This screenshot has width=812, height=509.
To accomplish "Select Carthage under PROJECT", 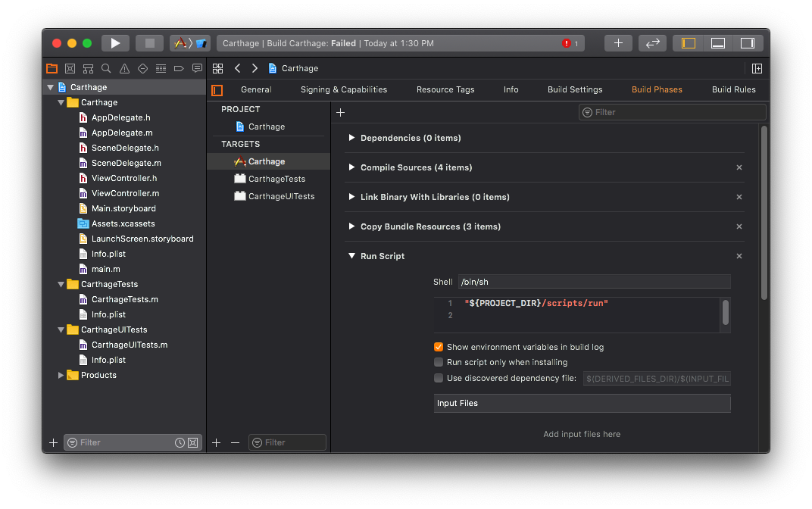I will point(268,126).
